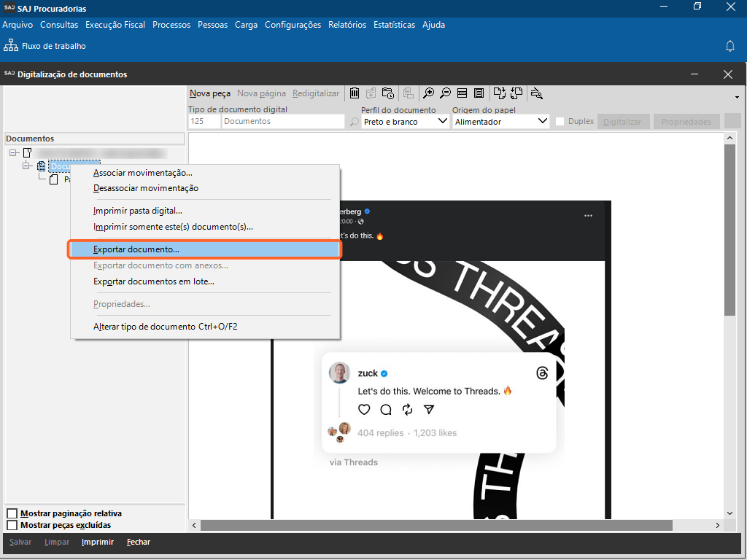Click the fit-to-width page icon
The width and height of the screenshot is (747, 560).
(462, 93)
